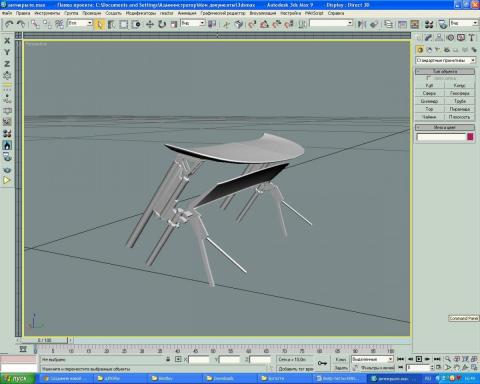The width and height of the screenshot is (480, 384).
Task: Select the Scale tool
Action: click(174, 24)
